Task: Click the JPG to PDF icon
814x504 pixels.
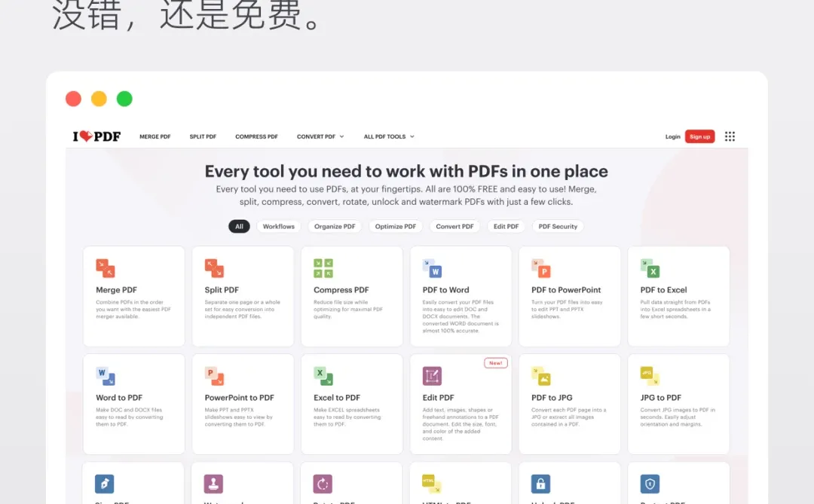Action: [650, 377]
